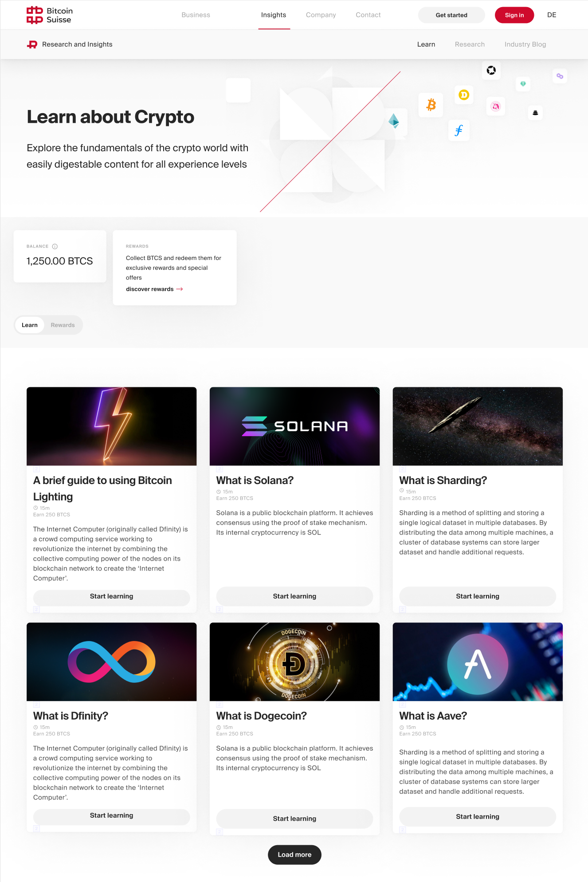Select the Learn toggle pill
Screen dimensions: 588x882
(30, 325)
